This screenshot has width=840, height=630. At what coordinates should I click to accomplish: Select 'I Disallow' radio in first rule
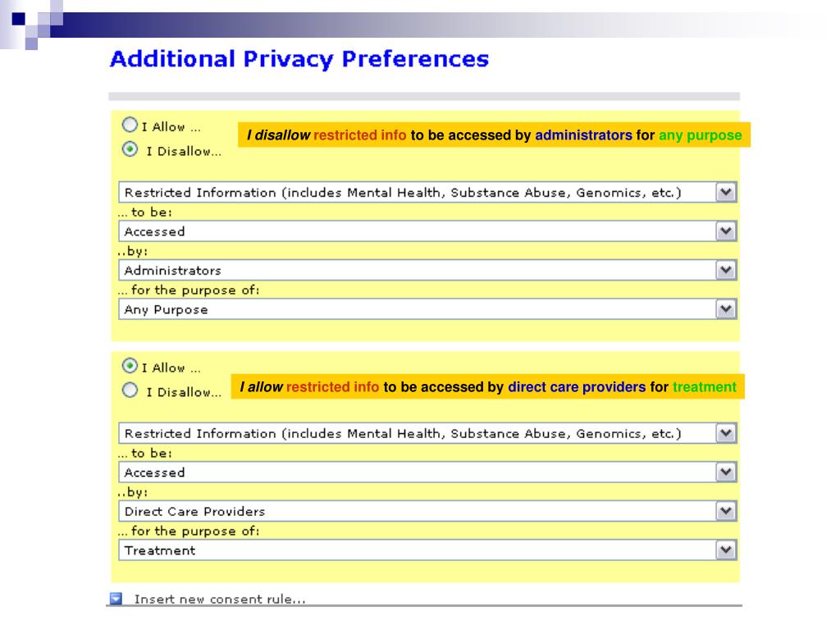pyautogui.click(x=130, y=149)
